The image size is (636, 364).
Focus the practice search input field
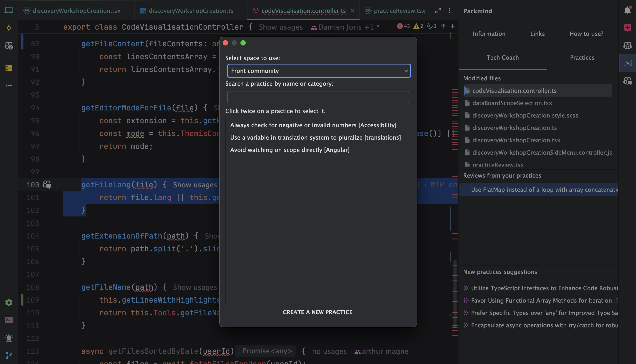[x=318, y=97]
